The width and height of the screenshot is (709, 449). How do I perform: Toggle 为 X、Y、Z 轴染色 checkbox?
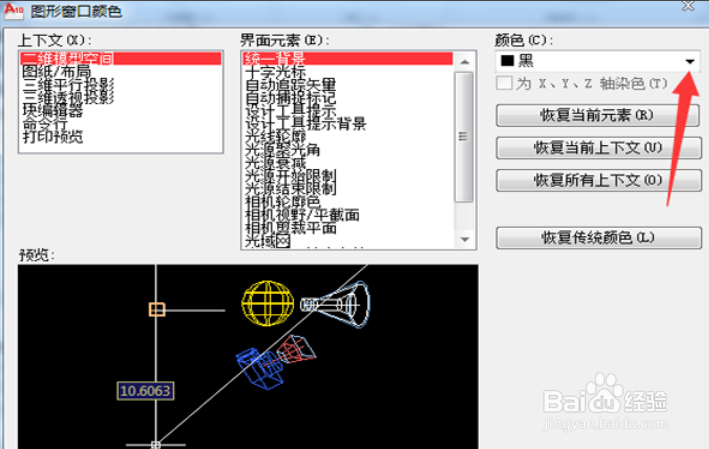pyautogui.click(x=504, y=83)
